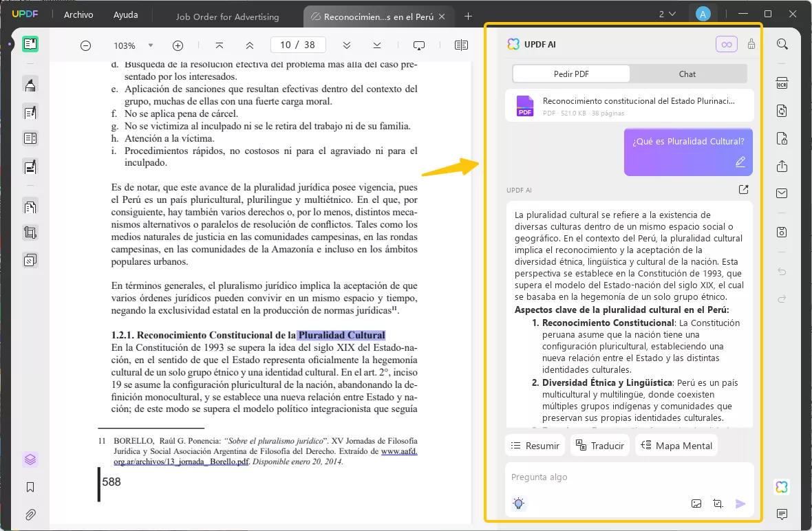
Task: Open the www.aafd.org.ar footnote link
Action: pyautogui.click(x=398, y=451)
